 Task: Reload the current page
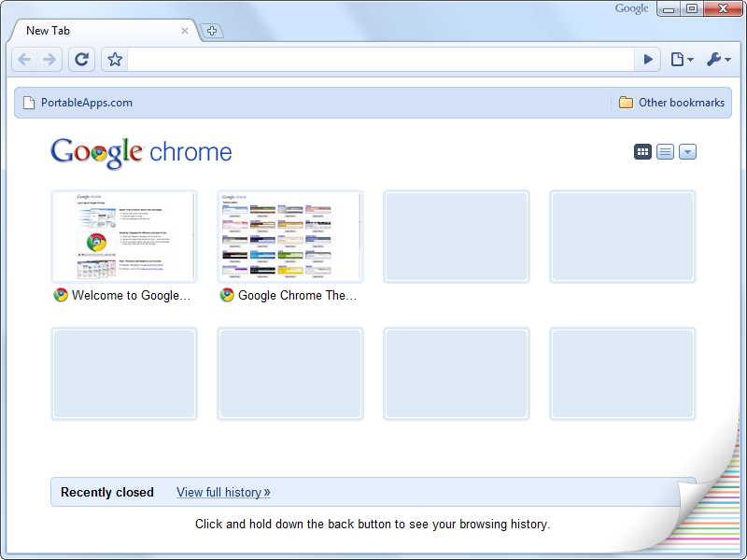tap(81, 60)
